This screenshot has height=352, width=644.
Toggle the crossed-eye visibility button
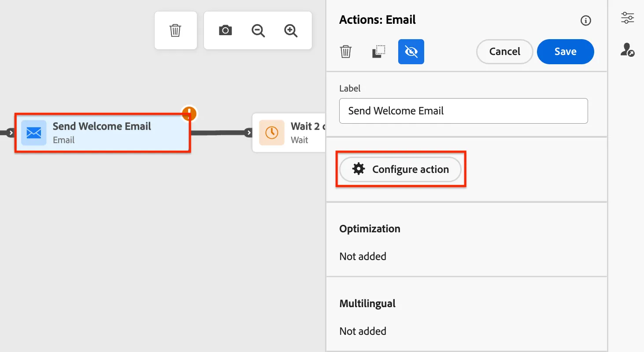[x=411, y=51]
